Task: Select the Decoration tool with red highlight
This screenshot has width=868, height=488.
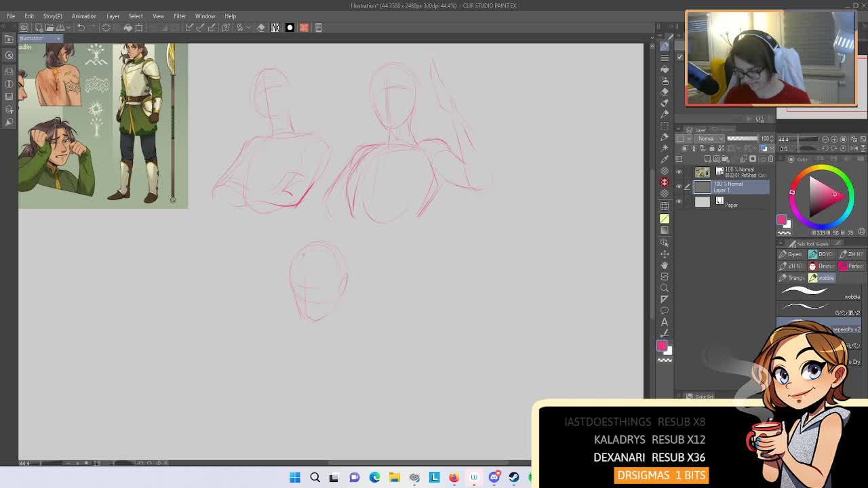Action: tap(665, 182)
